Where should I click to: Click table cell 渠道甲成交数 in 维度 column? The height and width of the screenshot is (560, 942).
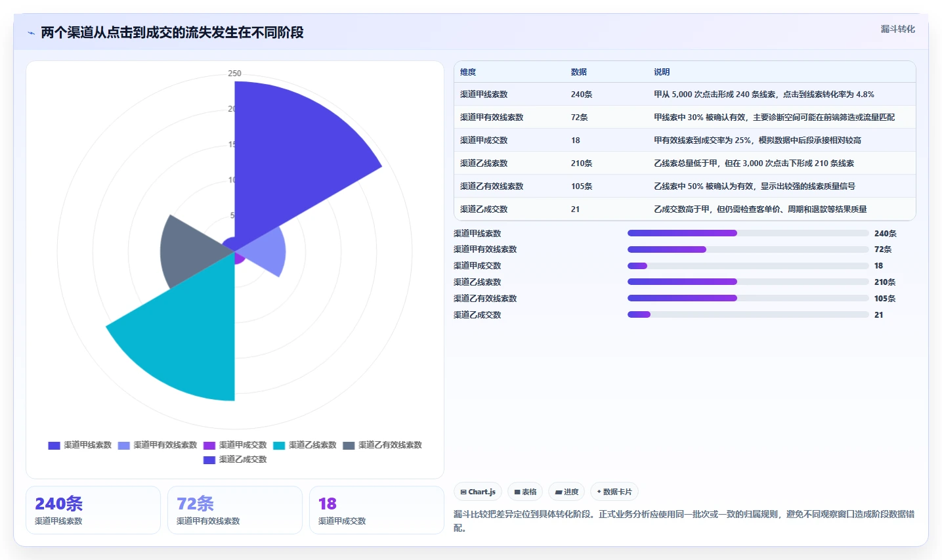click(484, 140)
